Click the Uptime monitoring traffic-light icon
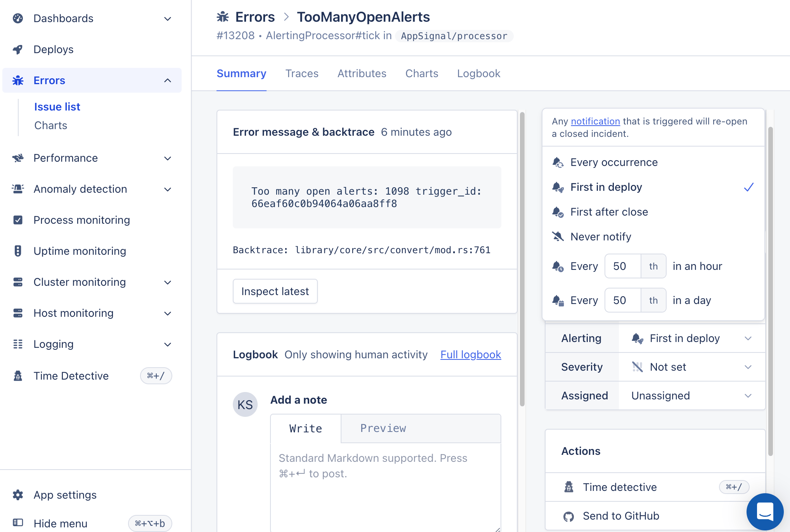The image size is (790, 532). (18, 251)
